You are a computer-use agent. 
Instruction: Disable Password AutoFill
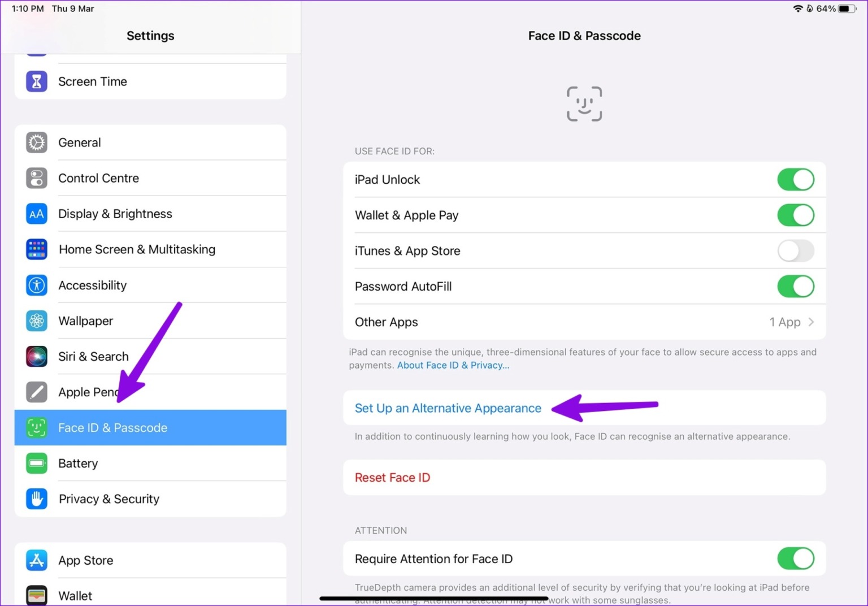point(796,286)
